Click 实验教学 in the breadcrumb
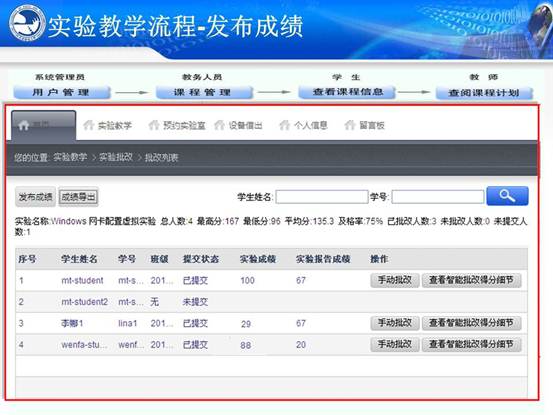The height and width of the screenshot is (415, 553). click(70, 157)
